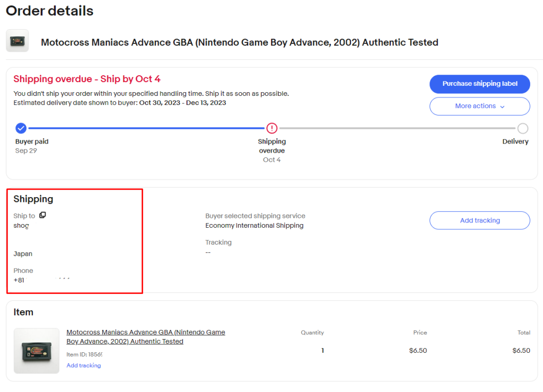Click the Total column header
Screen dimensions: 543x392
point(524,333)
